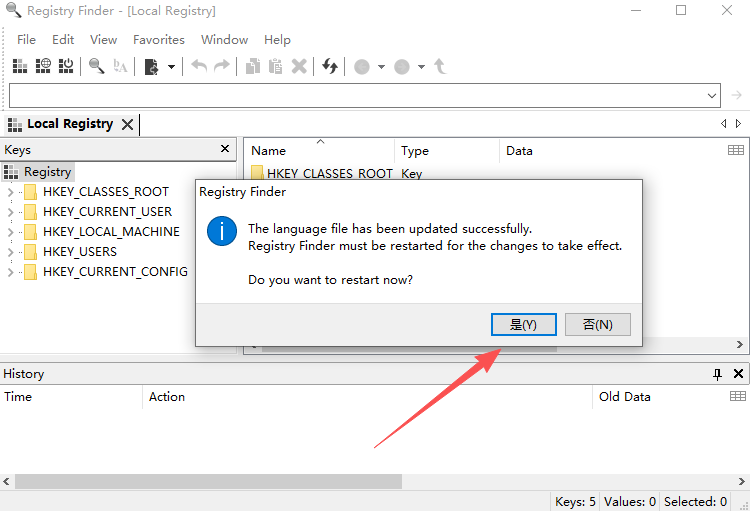Expand the HKEY_CURRENT_USER tree node

point(11,212)
